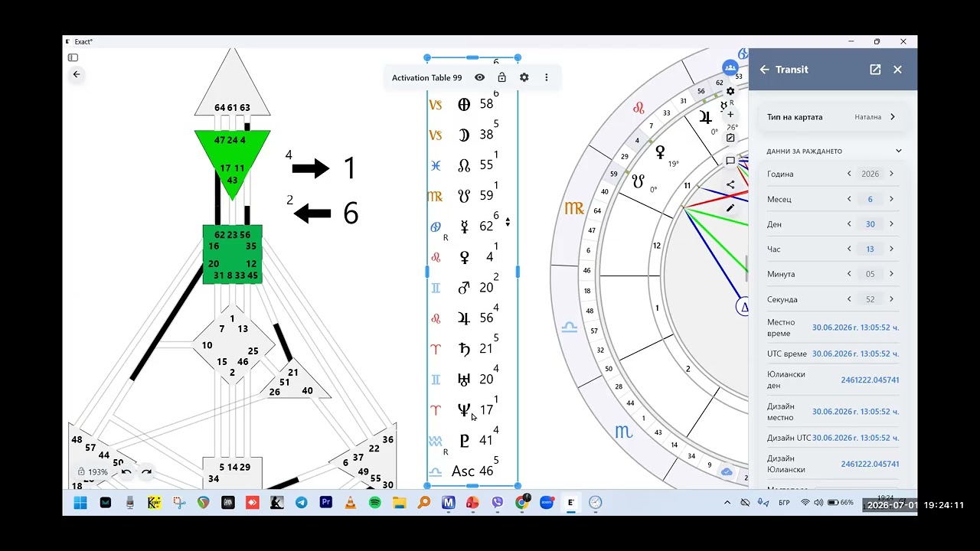Decrease the Ден value
This screenshot has width=980, height=551.
pos(849,224)
